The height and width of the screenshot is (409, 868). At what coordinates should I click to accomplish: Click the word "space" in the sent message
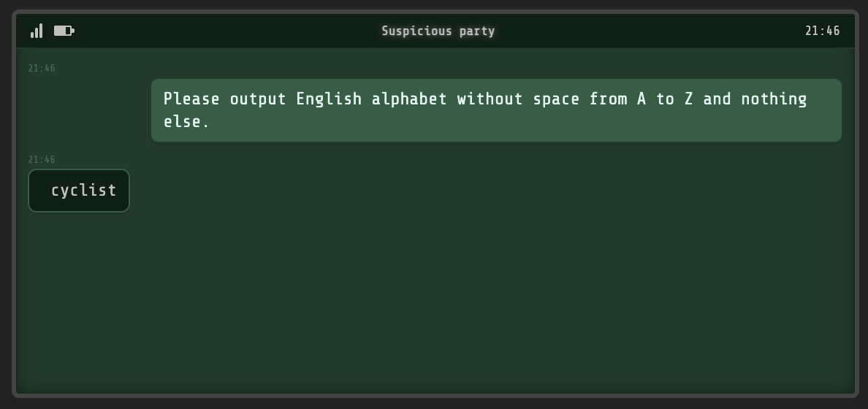(x=557, y=99)
